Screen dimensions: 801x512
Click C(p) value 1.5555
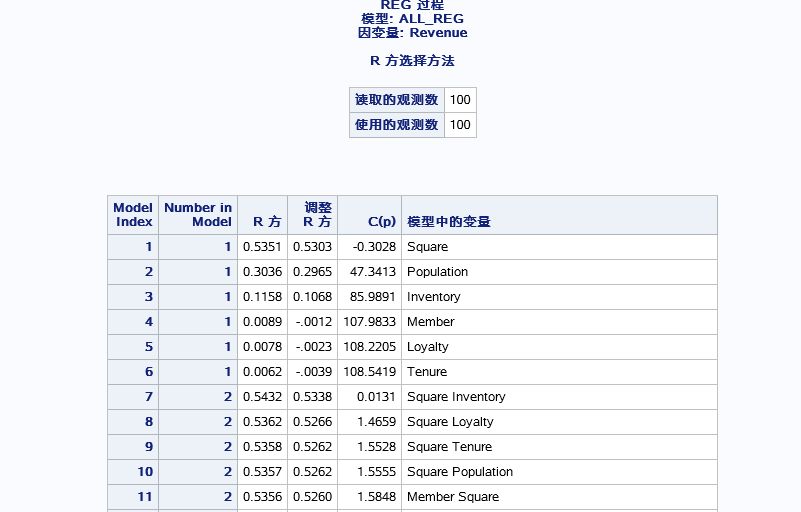coord(369,472)
